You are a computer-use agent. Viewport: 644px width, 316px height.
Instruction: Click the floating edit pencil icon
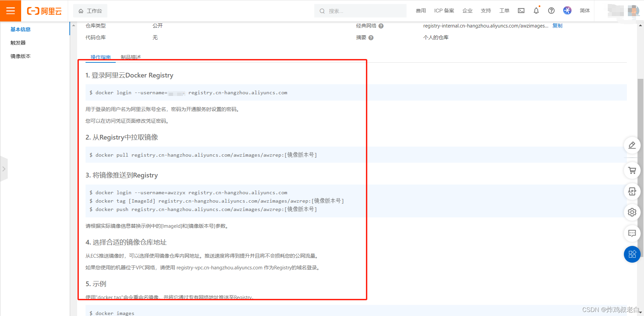click(632, 145)
